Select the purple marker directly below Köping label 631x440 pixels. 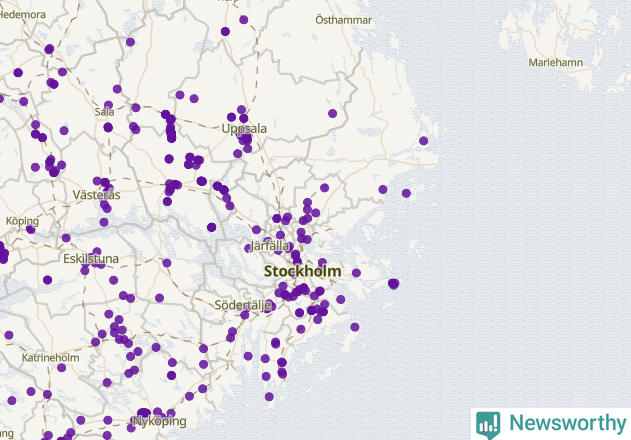31,230
